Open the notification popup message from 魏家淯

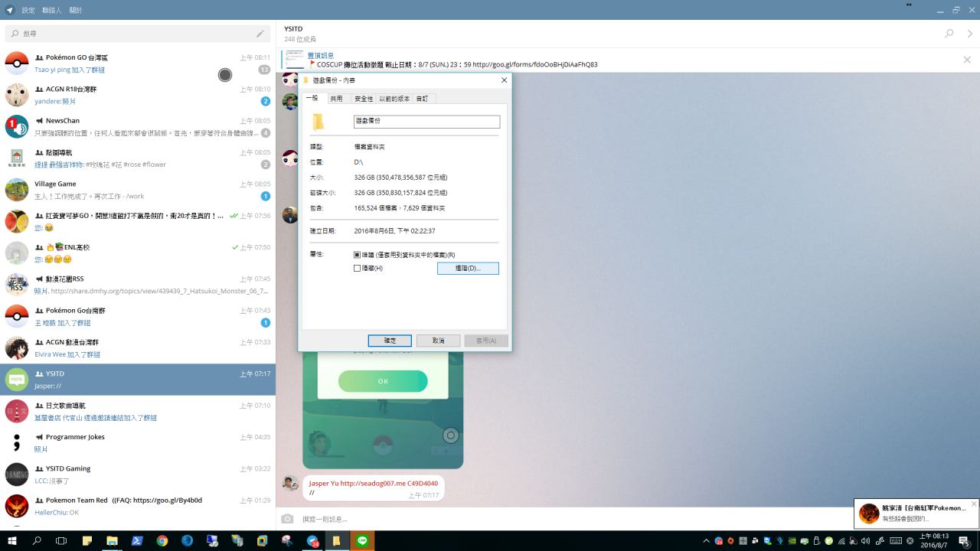[917, 514]
